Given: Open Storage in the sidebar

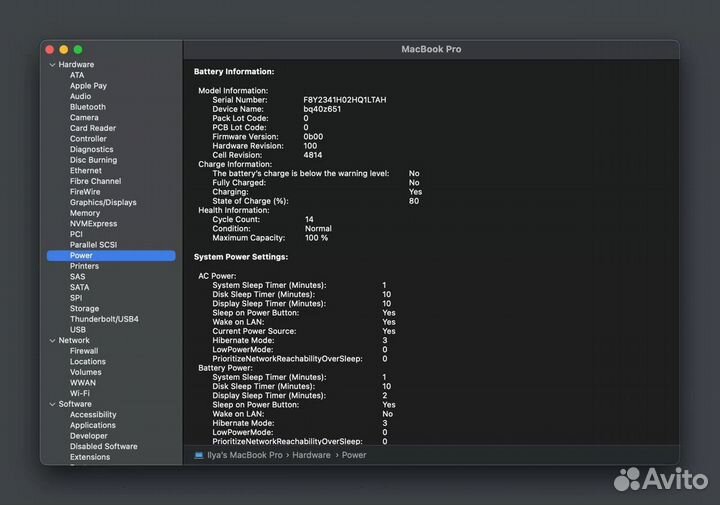Looking at the screenshot, I should [x=84, y=309].
